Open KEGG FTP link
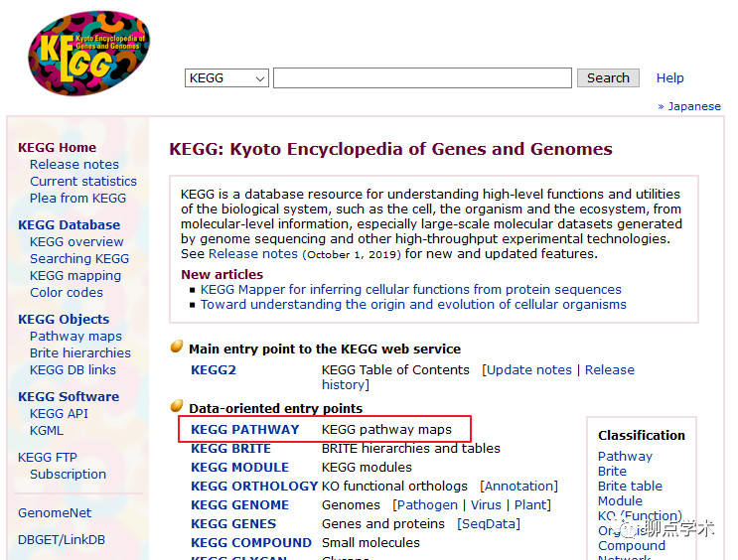 pos(47,458)
